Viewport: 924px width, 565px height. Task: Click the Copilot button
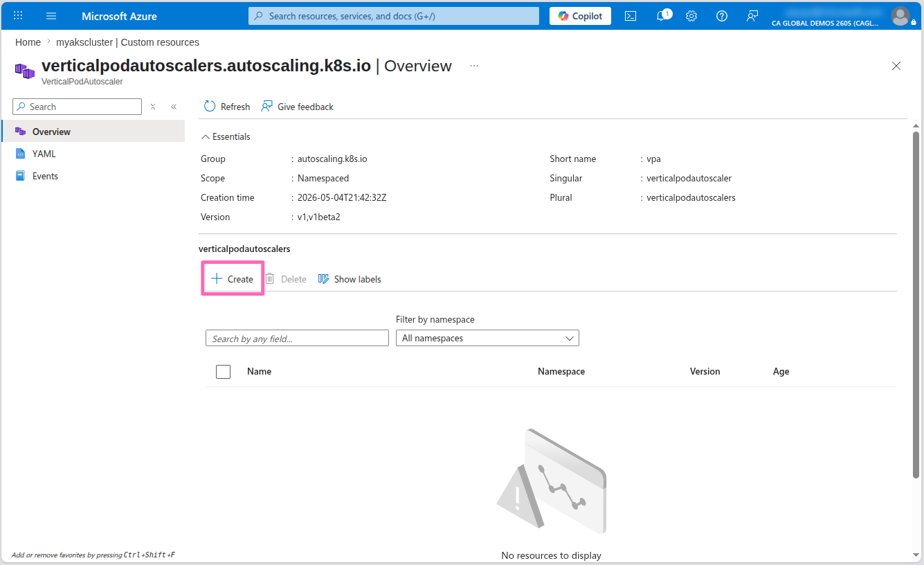580,16
